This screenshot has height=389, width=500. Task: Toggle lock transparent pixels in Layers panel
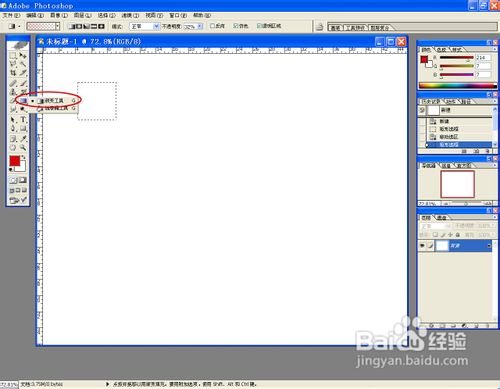pyautogui.click(x=435, y=235)
